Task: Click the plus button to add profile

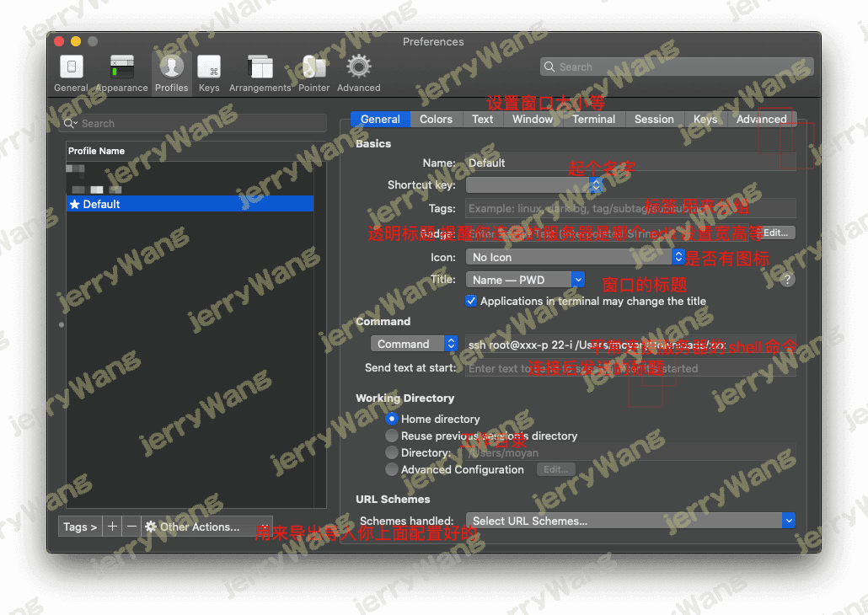Action: click(113, 527)
